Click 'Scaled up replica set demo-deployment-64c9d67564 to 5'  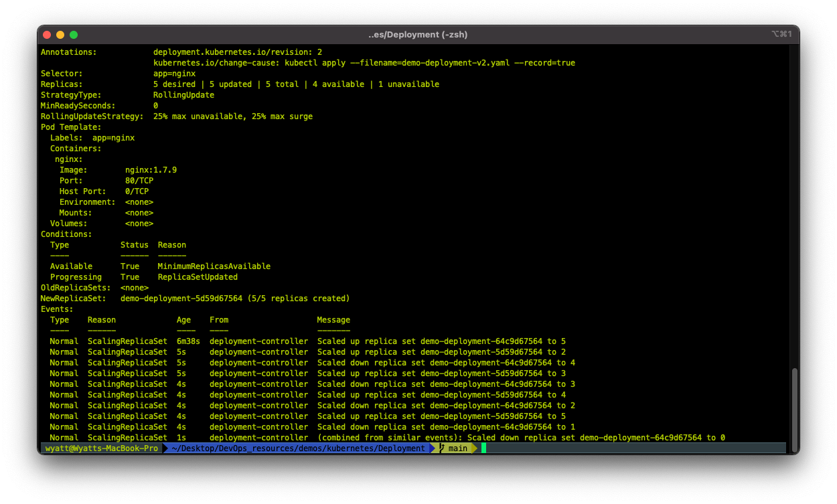[441, 341]
